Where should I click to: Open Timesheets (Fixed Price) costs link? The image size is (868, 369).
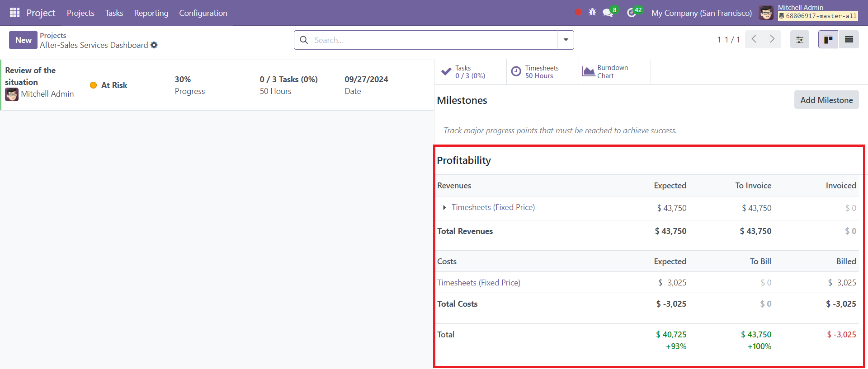(479, 283)
